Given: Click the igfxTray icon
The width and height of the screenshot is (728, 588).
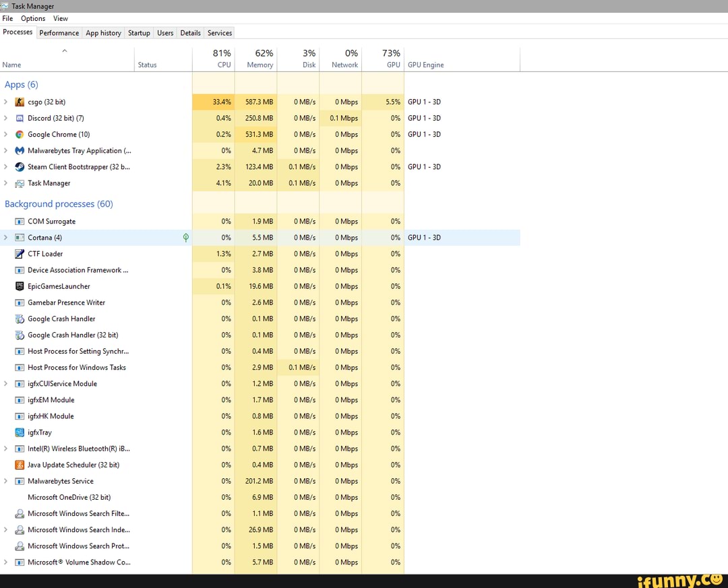Looking at the screenshot, I should (20, 432).
